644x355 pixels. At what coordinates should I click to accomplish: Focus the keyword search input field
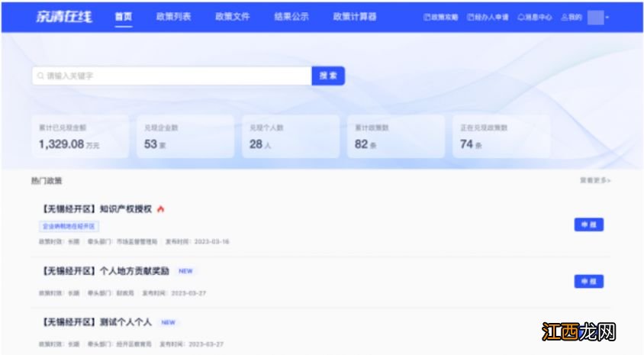tap(172, 76)
